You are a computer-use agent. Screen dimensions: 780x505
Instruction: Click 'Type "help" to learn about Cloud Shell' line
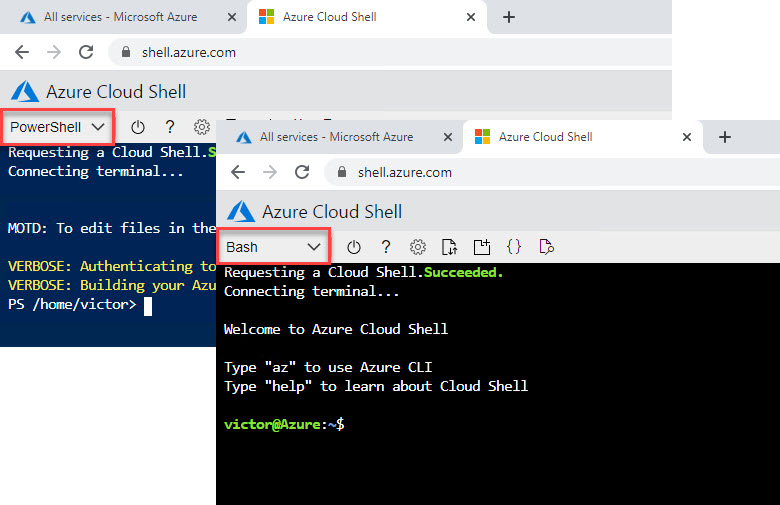tap(376, 387)
